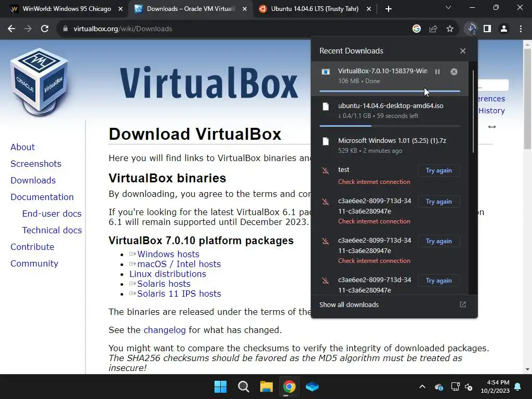Download Windows hosts package
The width and height of the screenshot is (532, 399).
168,254
